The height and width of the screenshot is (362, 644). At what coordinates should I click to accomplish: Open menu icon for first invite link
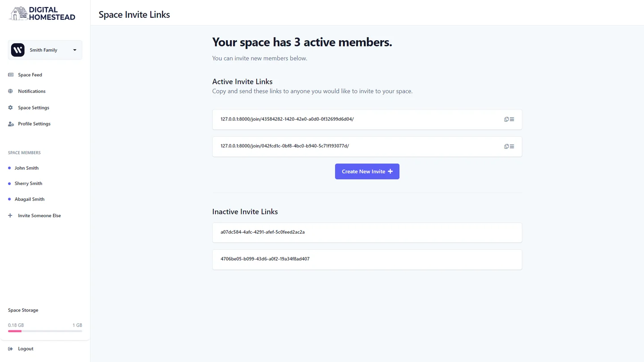[512, 119]
